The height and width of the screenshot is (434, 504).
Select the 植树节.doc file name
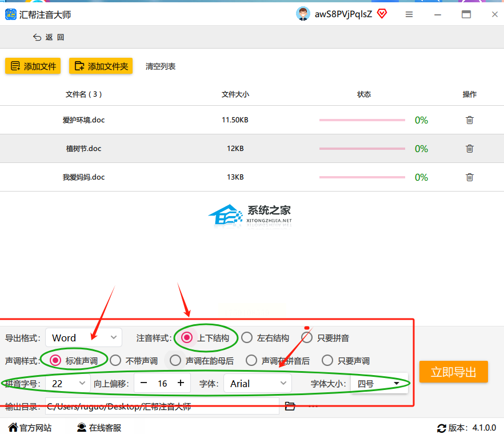83,149
